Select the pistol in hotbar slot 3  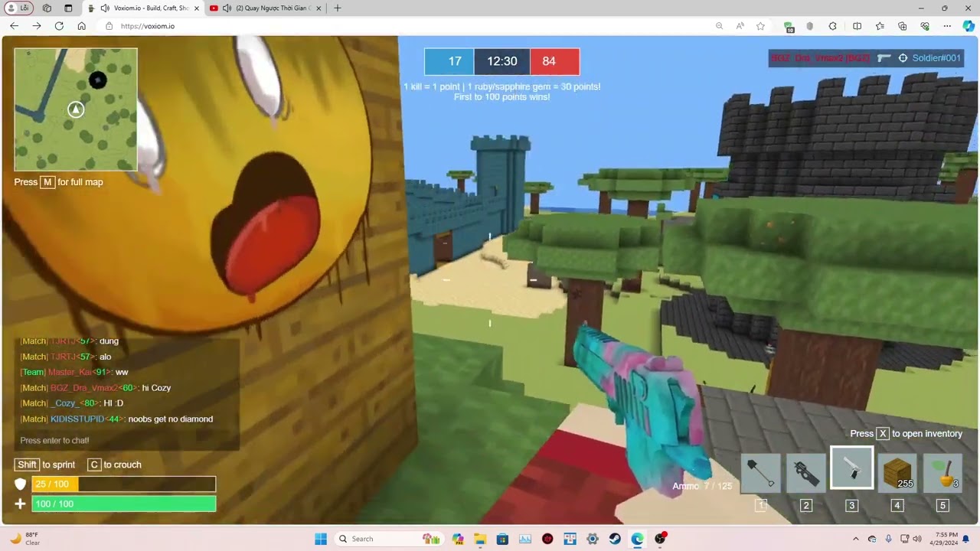pos(851,468)
